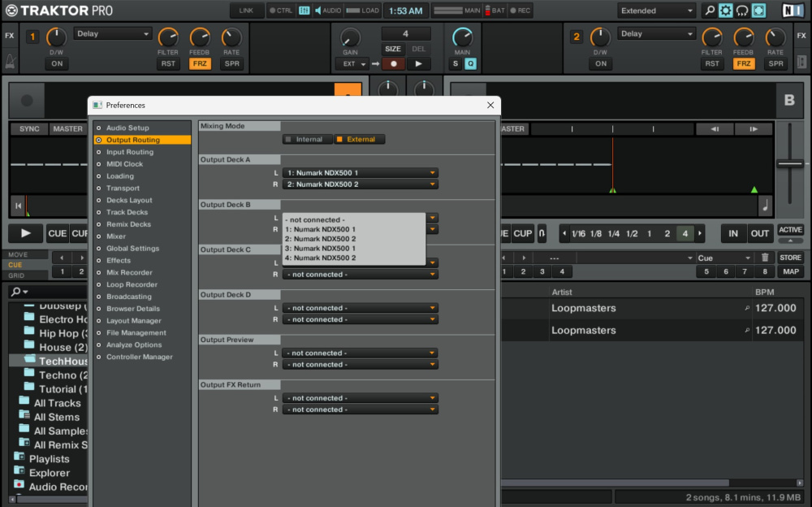This screenshot has width=812, height=507.
Task: Open Input Routing preferences page
Action: click(129, 152)
